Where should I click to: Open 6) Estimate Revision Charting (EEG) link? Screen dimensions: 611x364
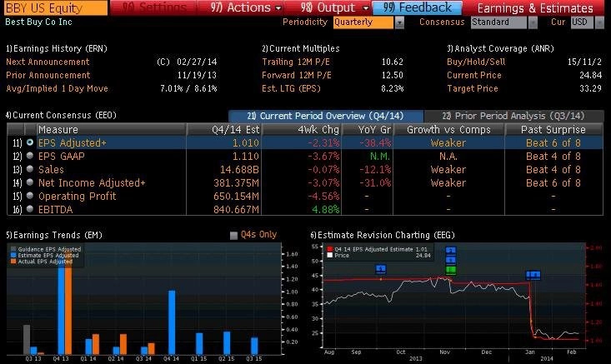[x=383, y=235]
